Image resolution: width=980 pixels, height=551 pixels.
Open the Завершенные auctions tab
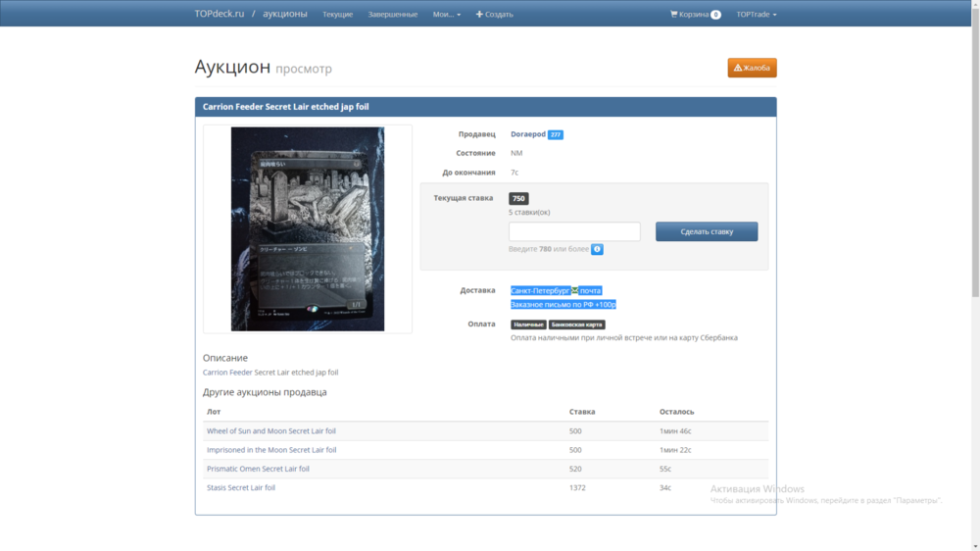(392, 15)
